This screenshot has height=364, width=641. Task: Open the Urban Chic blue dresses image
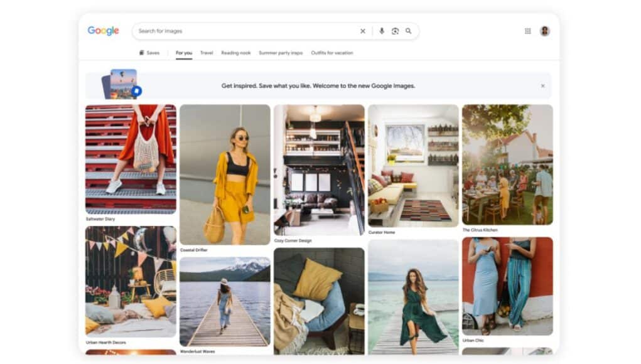coord(507,286)
